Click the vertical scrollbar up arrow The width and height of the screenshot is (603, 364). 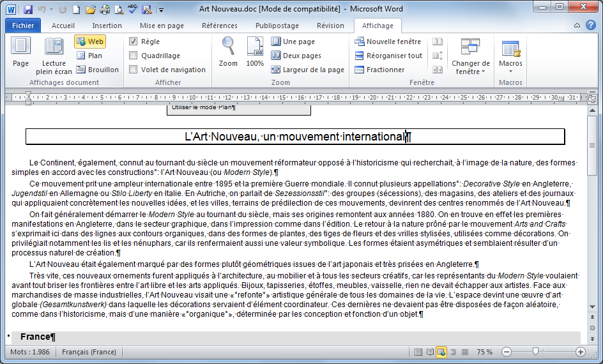click(592, 110)
